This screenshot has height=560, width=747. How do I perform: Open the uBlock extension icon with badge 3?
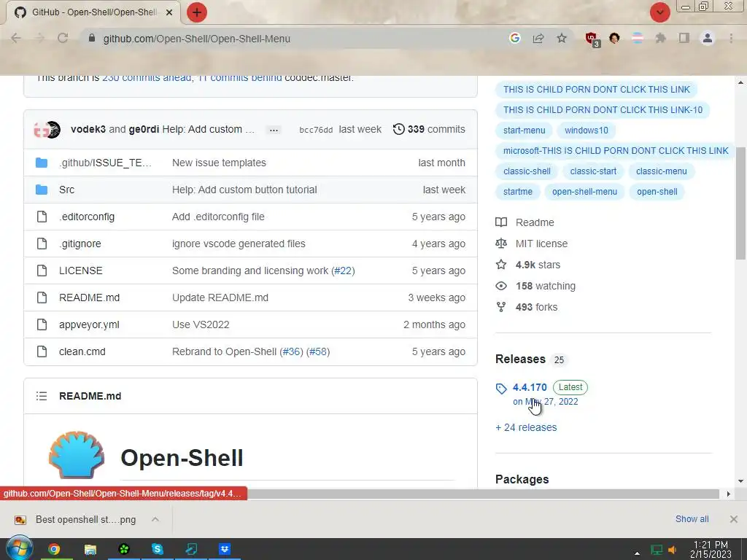pyautogui.click(x=592, y=39)
